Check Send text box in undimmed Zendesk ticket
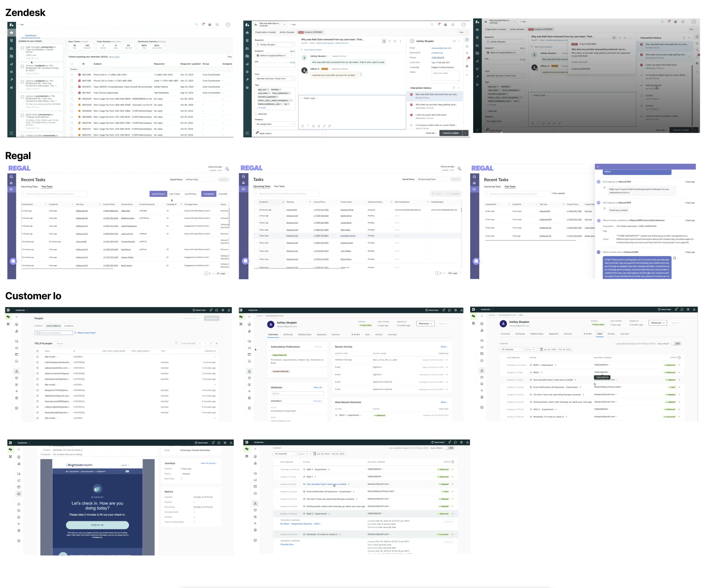Screen dimensions: 710x588 click(256, 114)
